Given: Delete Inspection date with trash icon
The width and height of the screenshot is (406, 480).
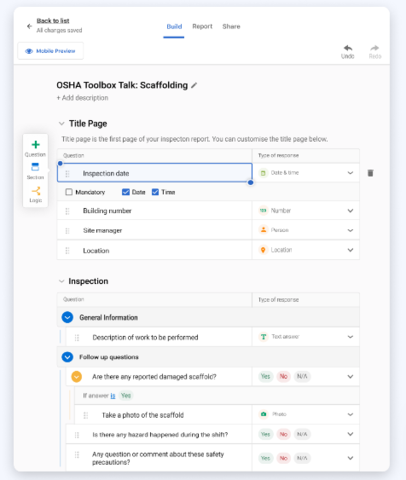Looking at the screenshot, I should pyautogui.click(x=370, y=173).
